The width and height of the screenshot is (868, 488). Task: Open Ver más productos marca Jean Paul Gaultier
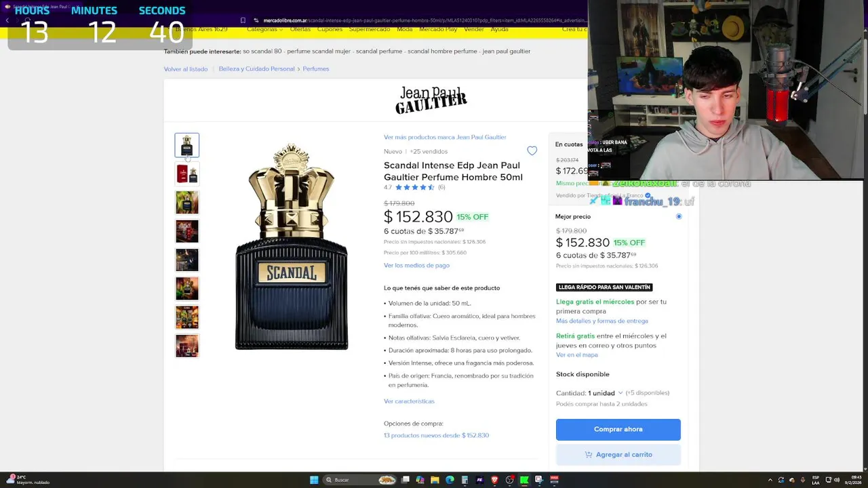445,137
